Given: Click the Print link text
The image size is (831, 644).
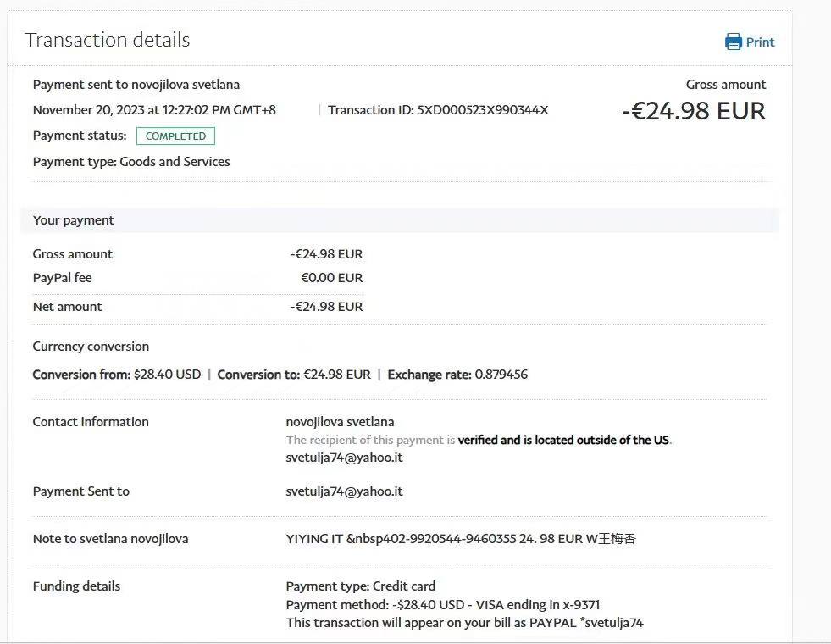Looking at the screenshot, I should (x=760, y=42).
